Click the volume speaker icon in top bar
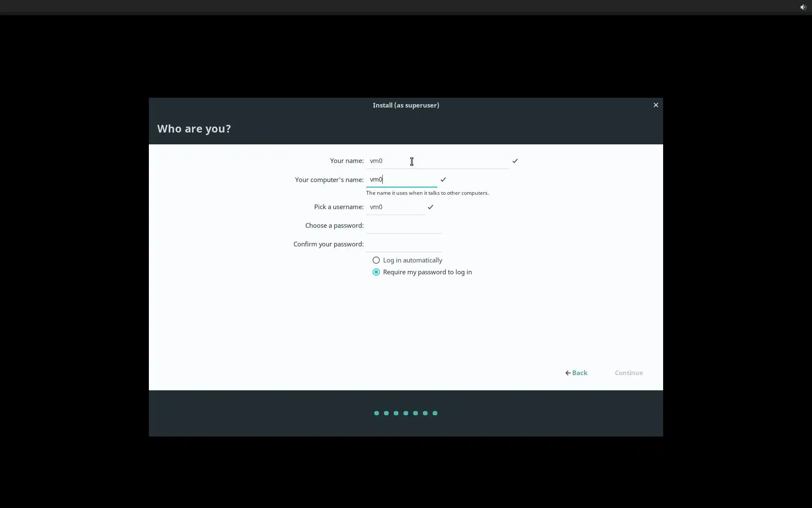This screenshot has height=508, width=812. pos(803,7)
